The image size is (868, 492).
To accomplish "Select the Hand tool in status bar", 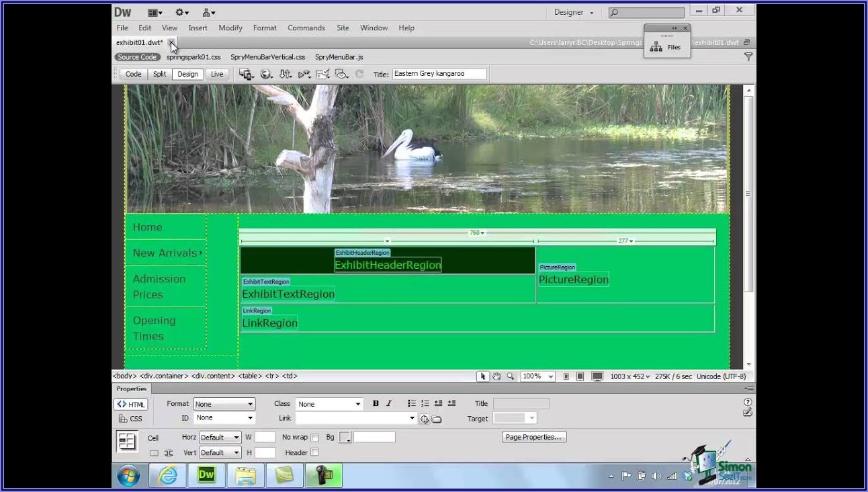I will (496, 376).
